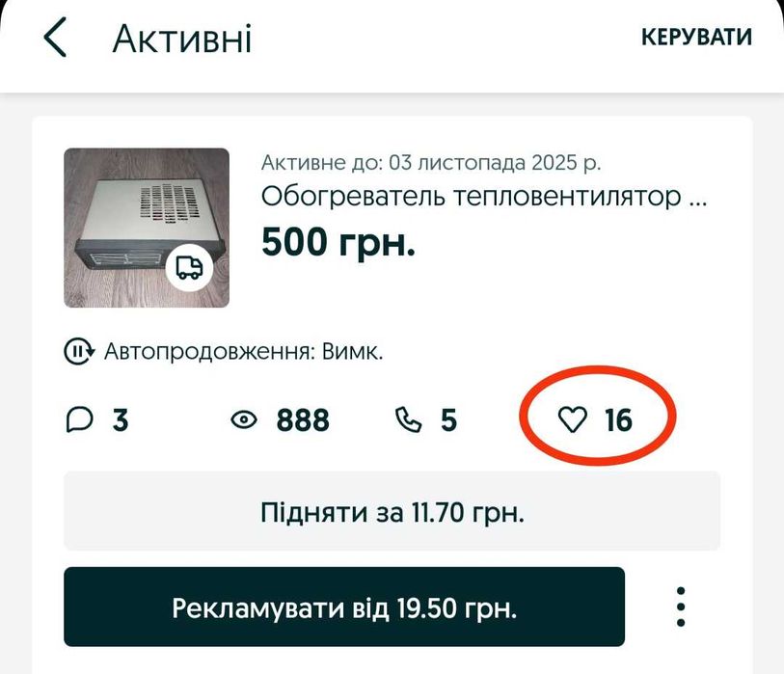Tap the phone calls icon
Screen dimensions: 784x674
tap(409, 419)
